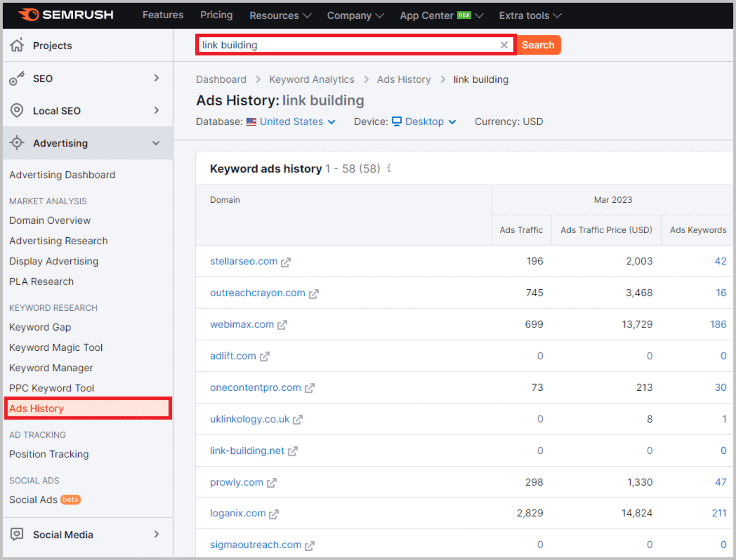The image size is (736, 560).
Task: Open Display Advertising in sidebar
Action: (54, 261)
